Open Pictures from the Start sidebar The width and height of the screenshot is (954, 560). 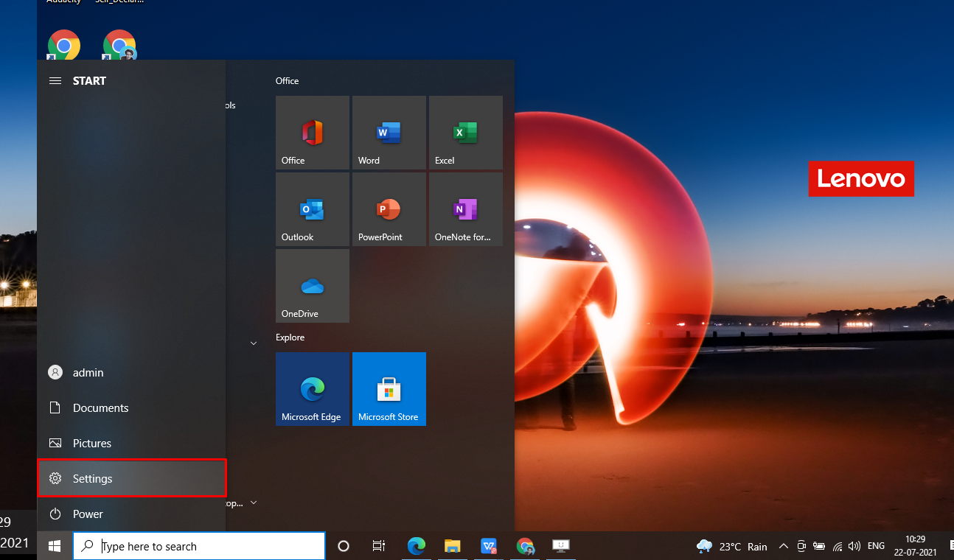coord(91,444)
